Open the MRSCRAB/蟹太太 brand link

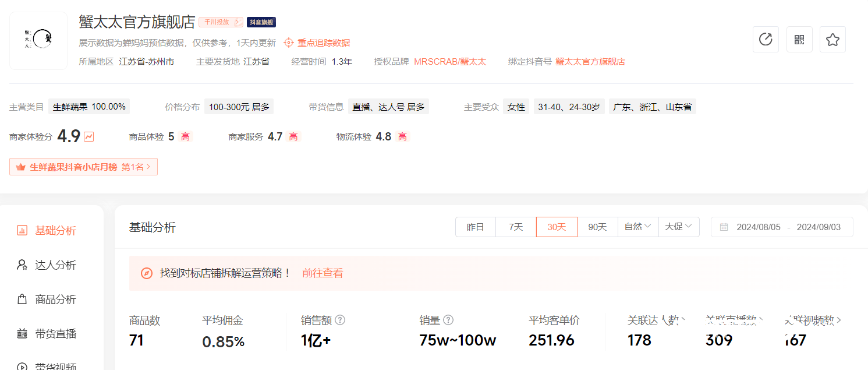click(x=450, y=61)
